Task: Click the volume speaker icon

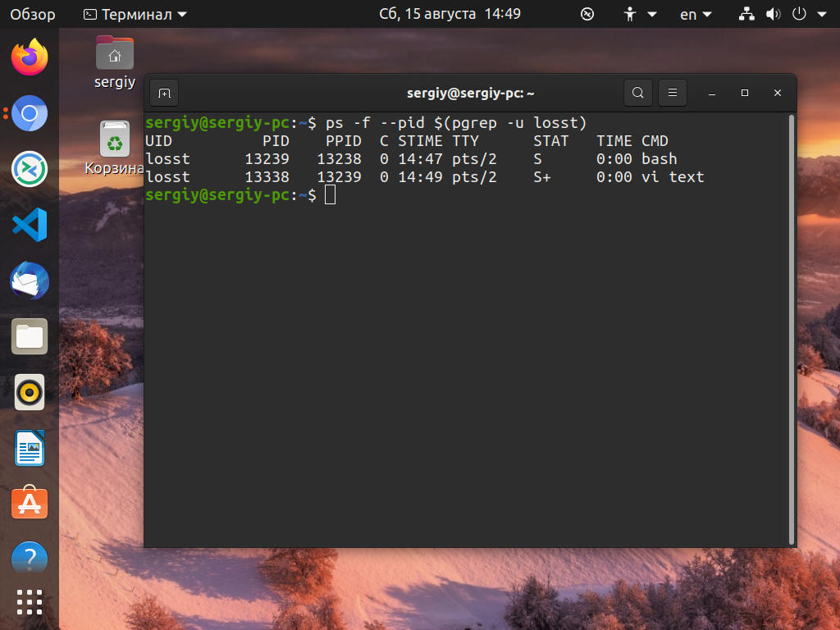Action: click(773, 14)
